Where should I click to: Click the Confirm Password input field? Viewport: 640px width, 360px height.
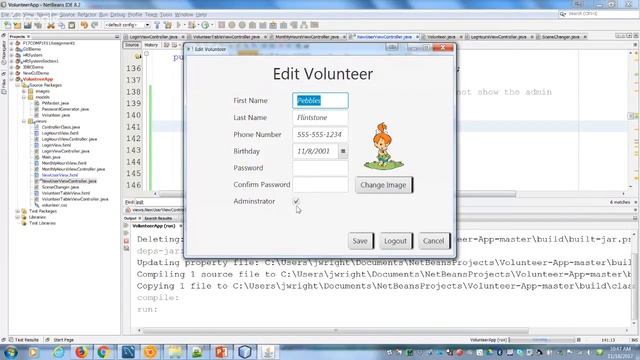tap(320, 185)
